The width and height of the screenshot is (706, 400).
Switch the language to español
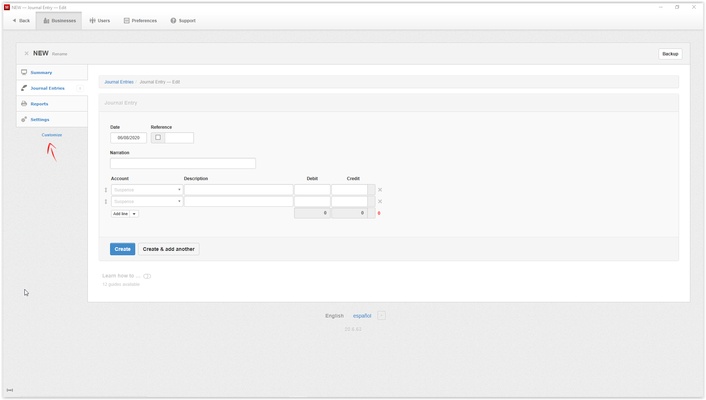tap(362, 316)
